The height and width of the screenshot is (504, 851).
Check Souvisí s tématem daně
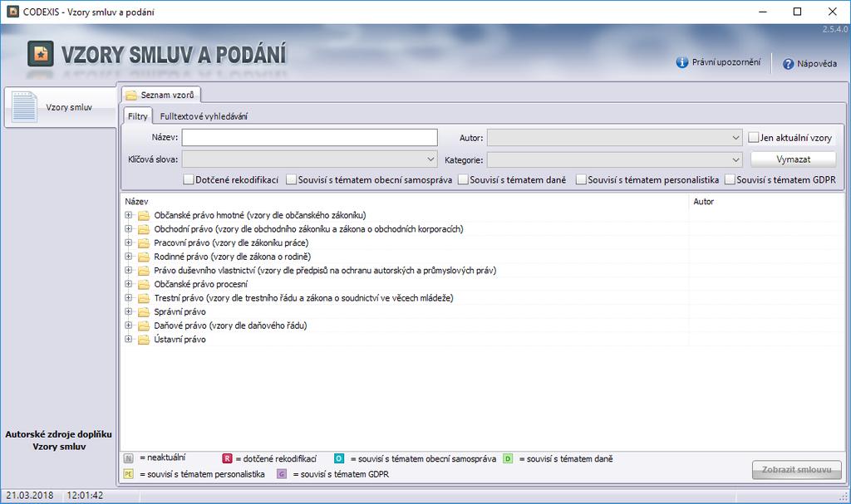[463, 179]
